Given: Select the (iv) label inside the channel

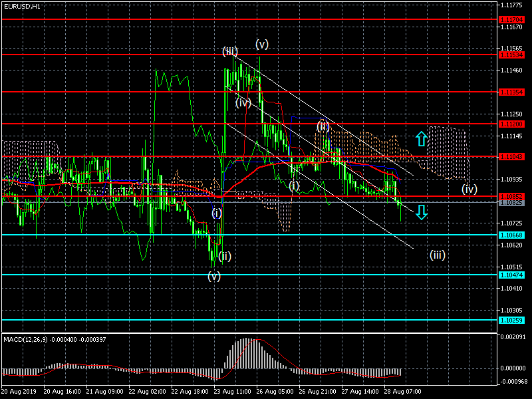Looking at the screenshot, I should pos(243,102).
